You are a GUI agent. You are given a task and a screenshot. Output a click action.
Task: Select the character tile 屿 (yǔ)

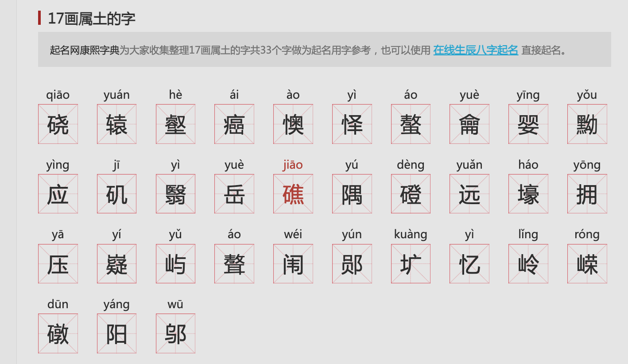[175, 264]
